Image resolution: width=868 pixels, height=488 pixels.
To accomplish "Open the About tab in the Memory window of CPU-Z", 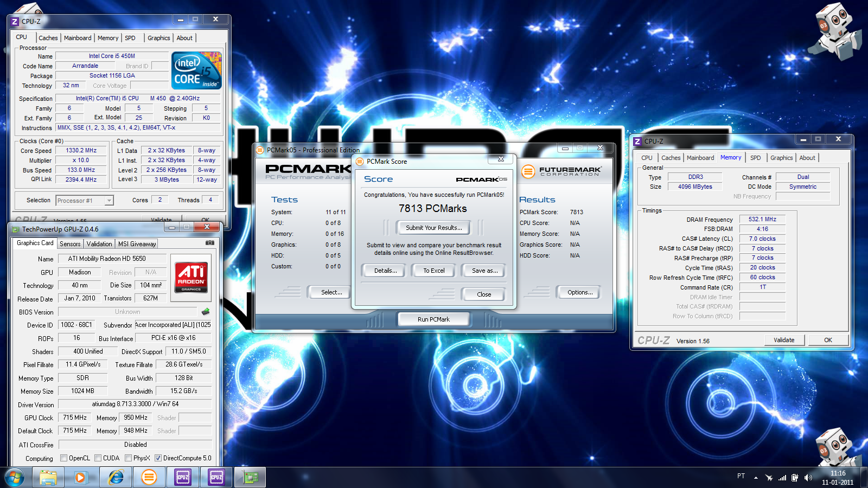I will pyautogui.click(x=807, y=158).
